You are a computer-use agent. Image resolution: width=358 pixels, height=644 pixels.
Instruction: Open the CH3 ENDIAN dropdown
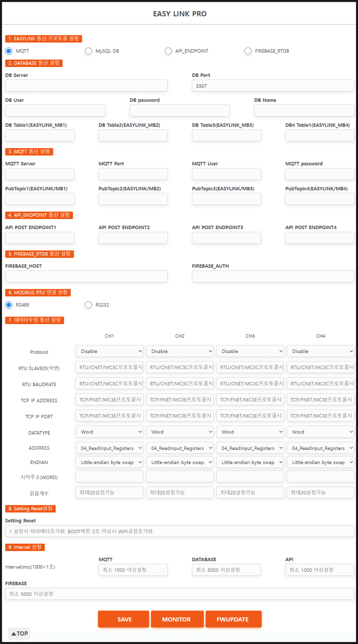[250, 462]
